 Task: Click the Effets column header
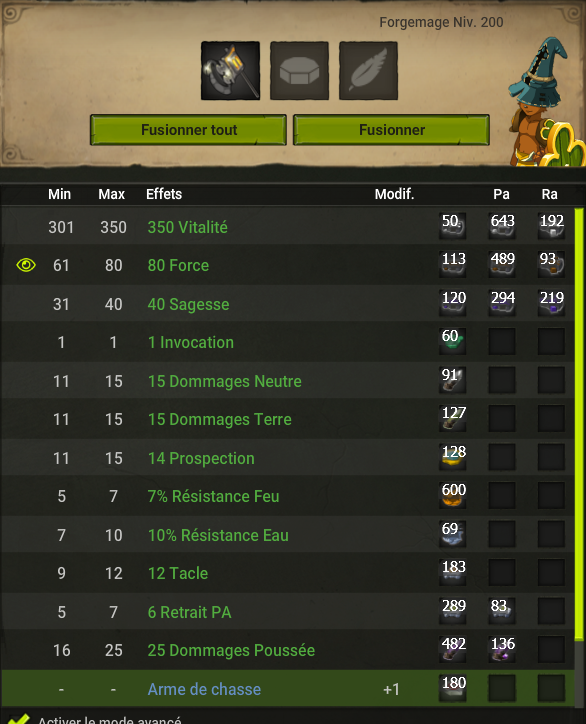pyautogui.click(x=164, y=194)
